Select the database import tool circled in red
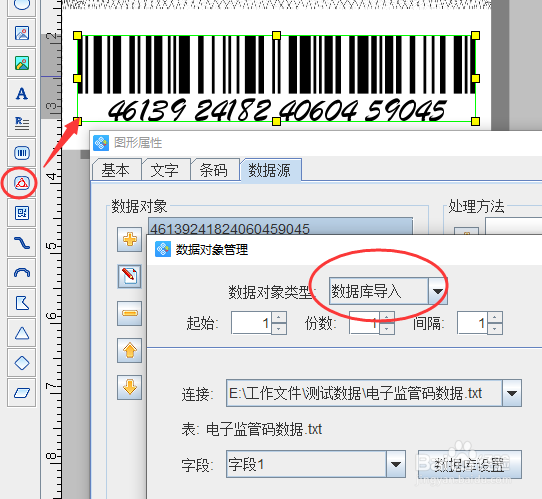The image size is (542, 499). click(x=21, y=183)
